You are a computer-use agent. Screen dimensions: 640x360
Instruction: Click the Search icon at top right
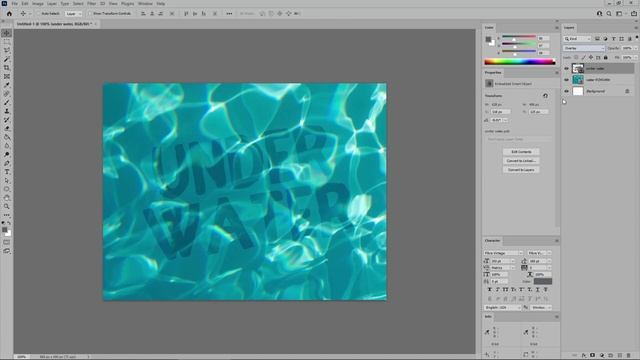609,13
